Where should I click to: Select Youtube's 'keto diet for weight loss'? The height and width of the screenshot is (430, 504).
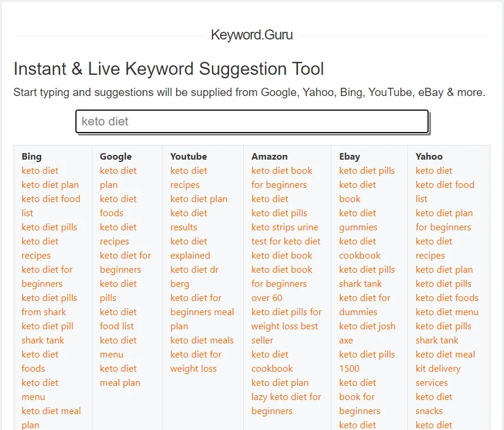pyautogui.click(x=195, y=362)
